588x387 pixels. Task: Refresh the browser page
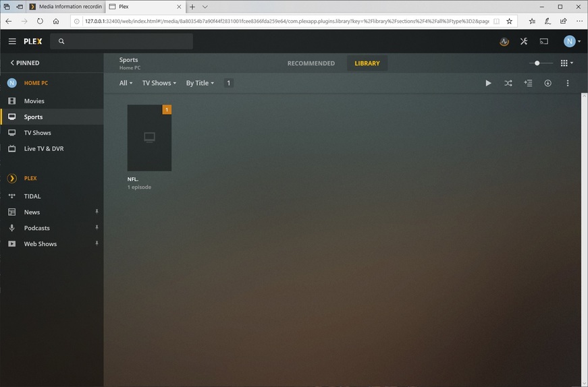click(40, 22)
